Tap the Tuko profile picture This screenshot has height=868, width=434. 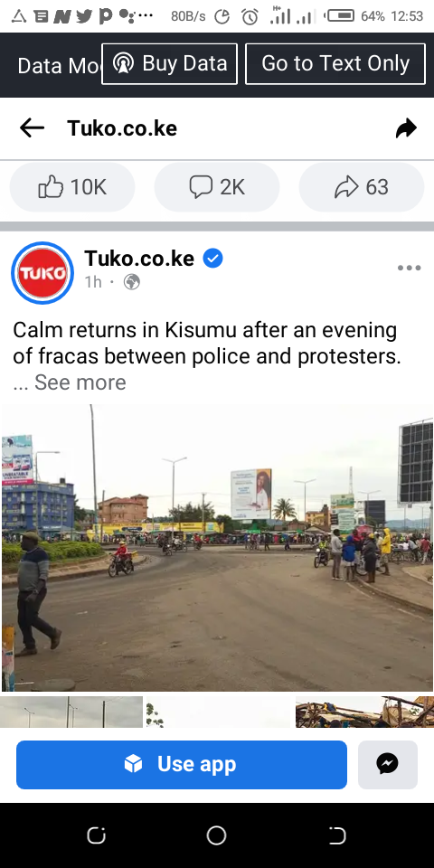point(42,273)
